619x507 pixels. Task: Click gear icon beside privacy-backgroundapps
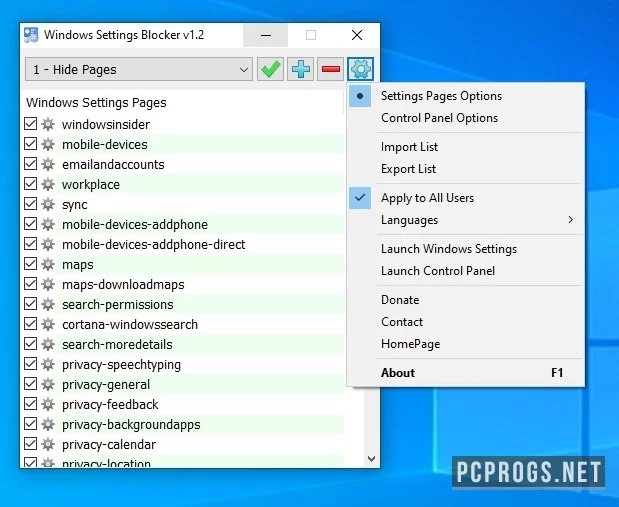(48, 424)
